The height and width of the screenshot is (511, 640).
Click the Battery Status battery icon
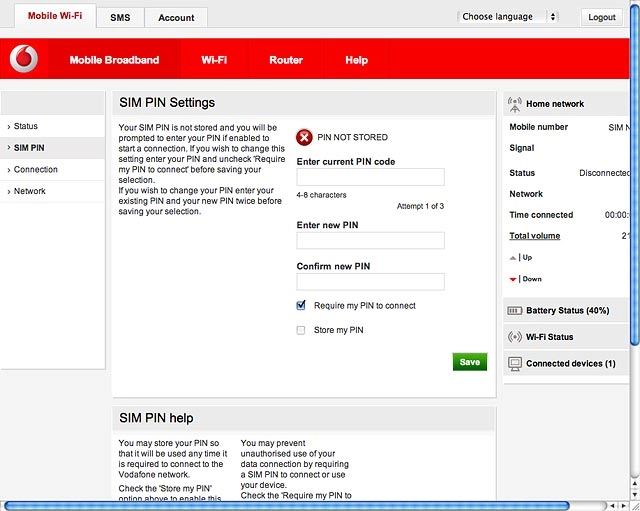(x=514, y=311)
